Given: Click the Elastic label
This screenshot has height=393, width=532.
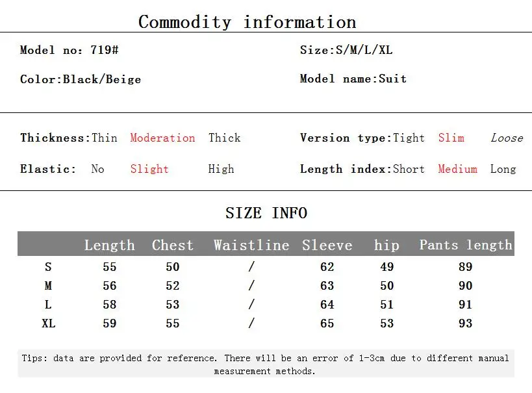Looking at the screenshot, I should click(x=48, y=169).
